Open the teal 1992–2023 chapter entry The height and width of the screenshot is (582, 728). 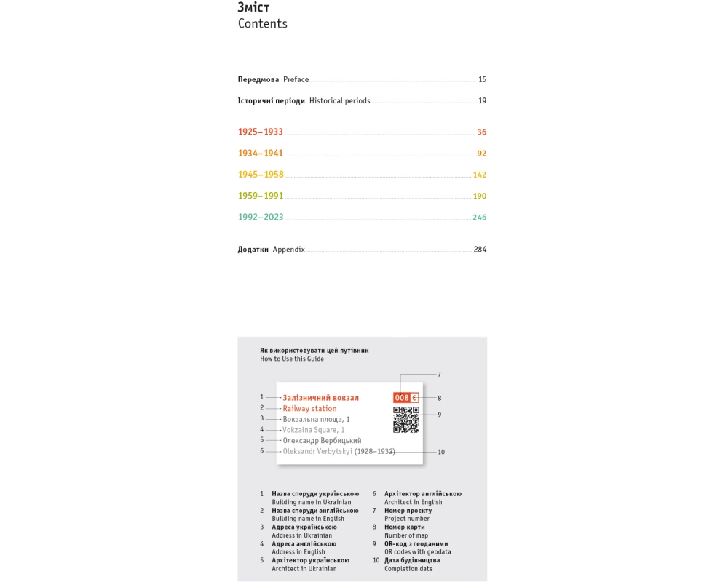[x=261, y=217]
